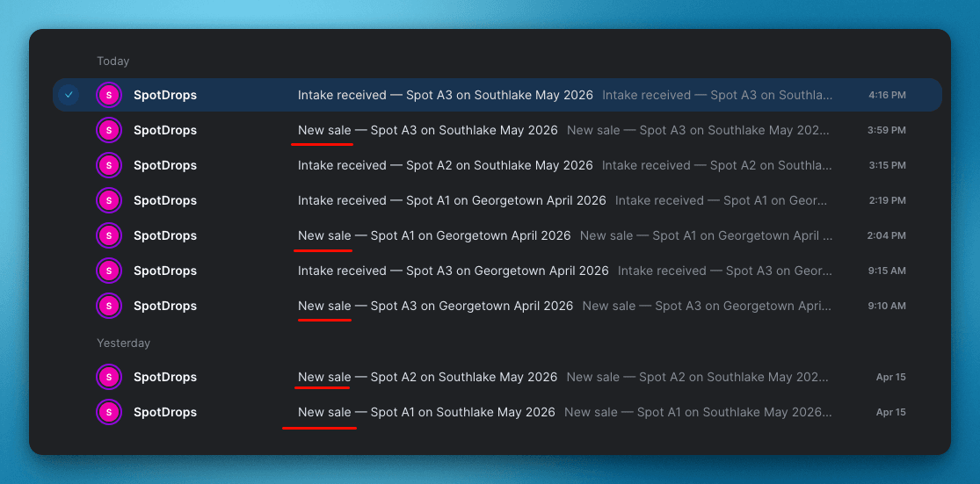This screenshot has height=484, width=980.
Task: Open New sale Spot A3 on Southlake May 2026
Action: (x=427, y=130)
